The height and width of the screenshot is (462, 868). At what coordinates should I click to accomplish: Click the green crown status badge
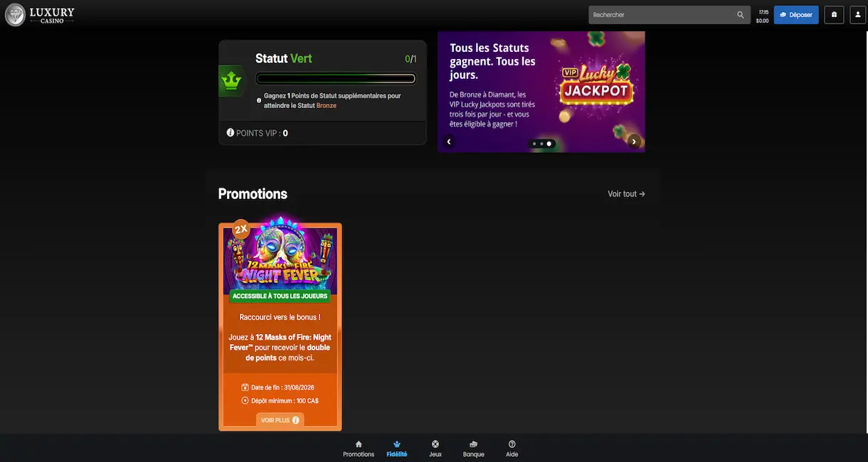coord(231,81)
